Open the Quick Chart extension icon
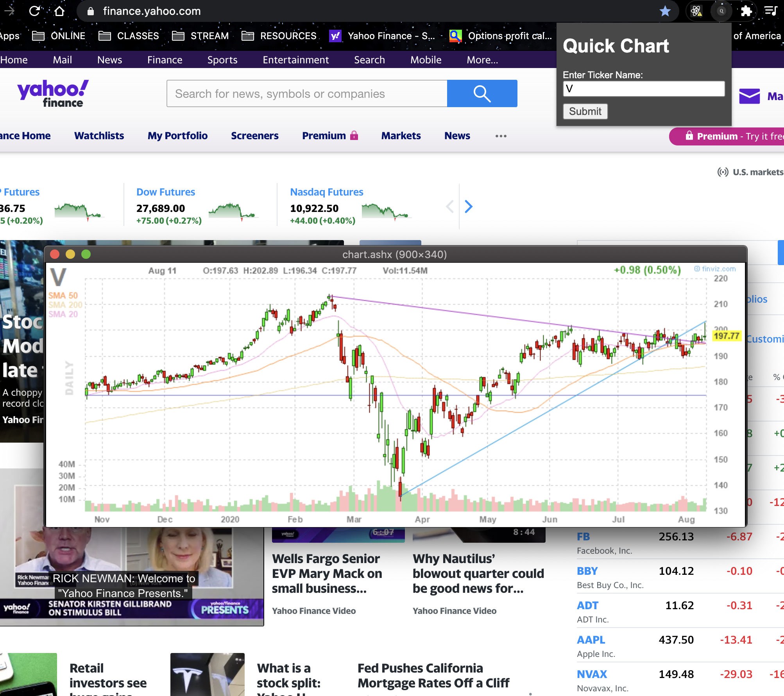Image resolution: width=784 pixels, height=696 pixels. pyautogui.click(x=721, y=11)
